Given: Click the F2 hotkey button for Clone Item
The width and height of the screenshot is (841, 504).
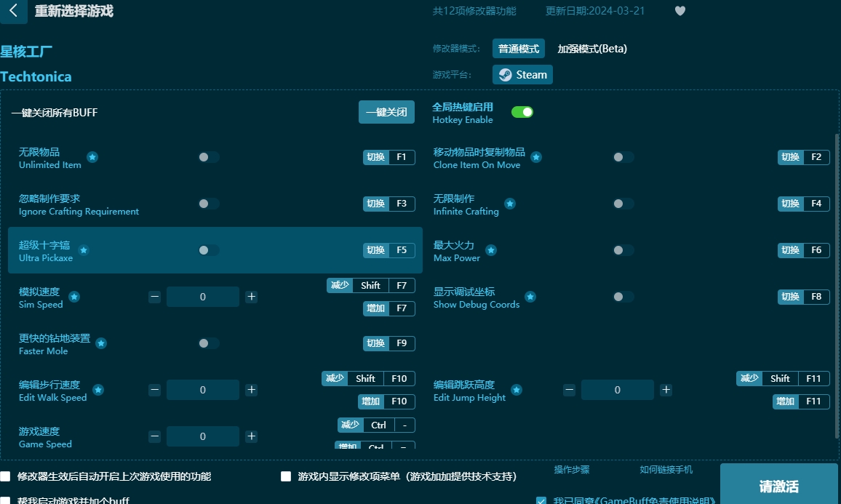Looking at the screenshot, I should [803, 157].
